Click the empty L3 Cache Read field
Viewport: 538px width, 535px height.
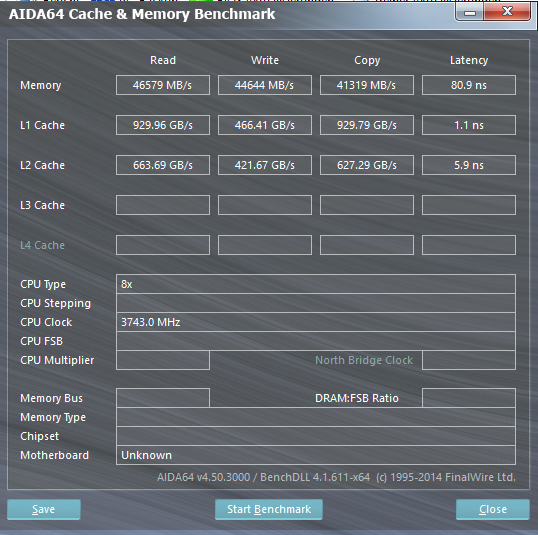(x=163, y=205)
